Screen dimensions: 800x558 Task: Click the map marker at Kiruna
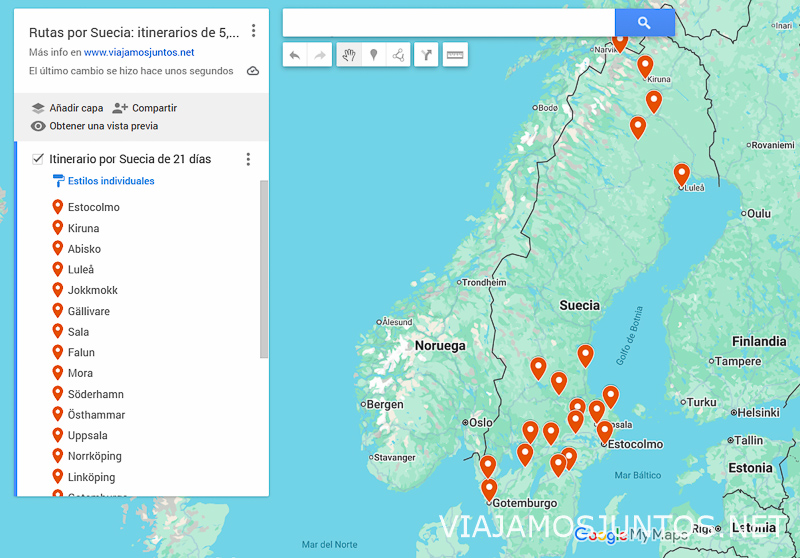click(x=645, y=67)
